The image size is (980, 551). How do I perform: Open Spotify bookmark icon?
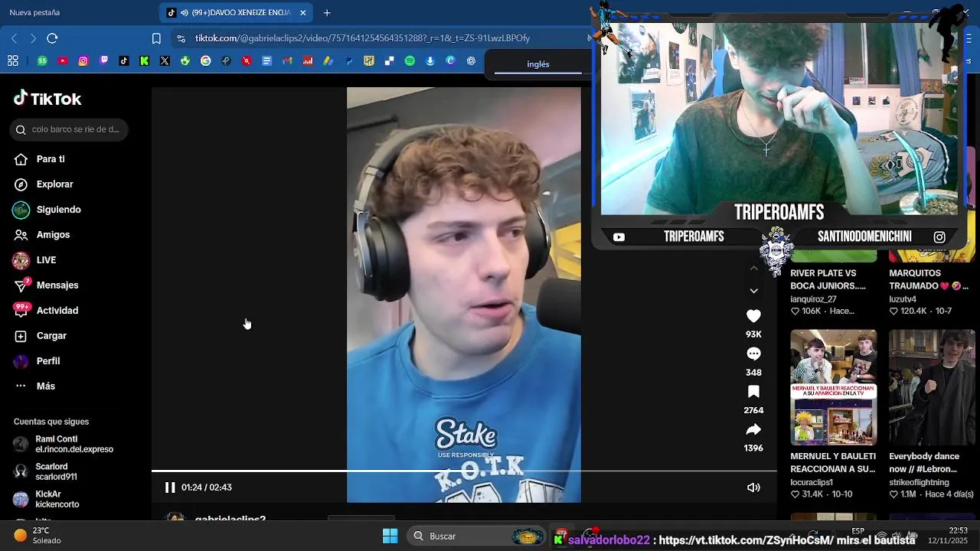point(410,61)
